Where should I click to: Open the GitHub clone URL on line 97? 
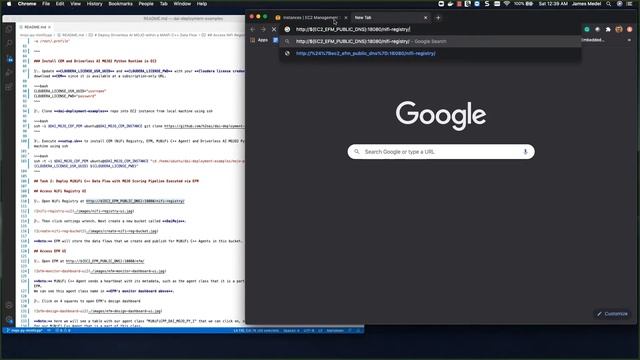(204, 126)
